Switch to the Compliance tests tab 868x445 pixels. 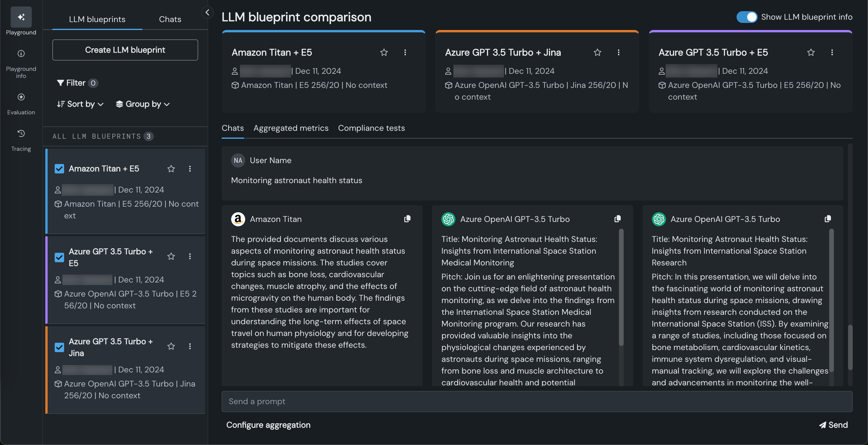click(x=371, y=128)
